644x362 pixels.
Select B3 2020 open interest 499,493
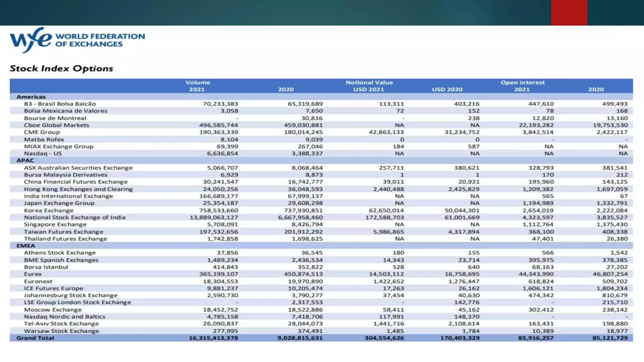click(615, 104)
